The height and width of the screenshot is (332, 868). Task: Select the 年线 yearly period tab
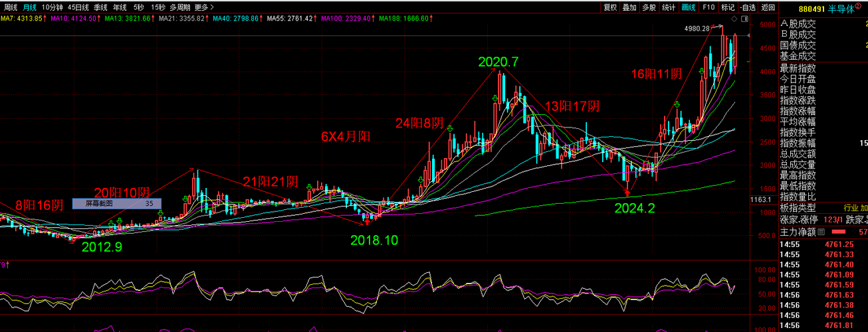[120, 7]
